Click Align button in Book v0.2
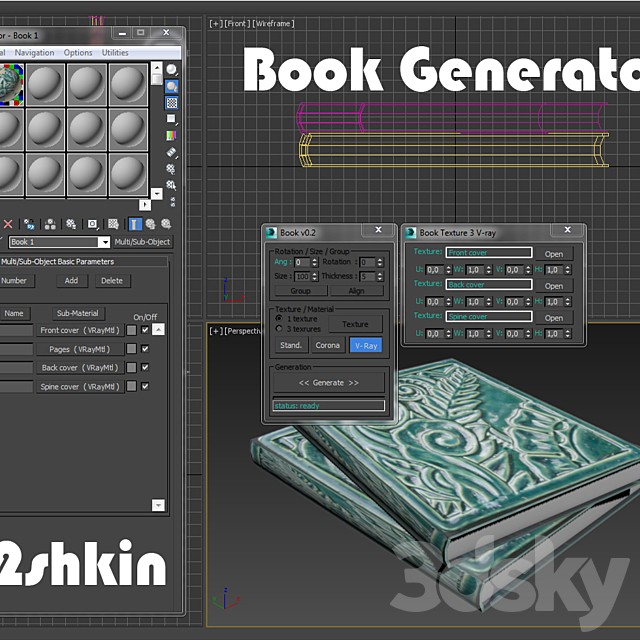This screenshot has width=640, height=640. (x=356, y=291)
